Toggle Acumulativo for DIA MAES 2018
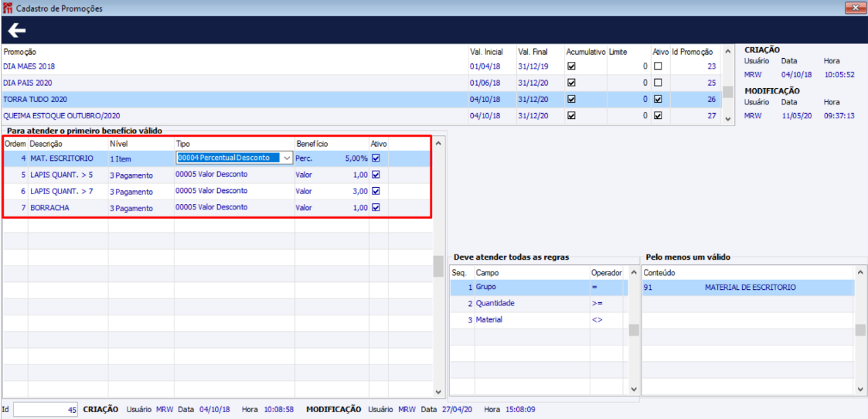Screen dimensions: 868x419 point(572,66)
